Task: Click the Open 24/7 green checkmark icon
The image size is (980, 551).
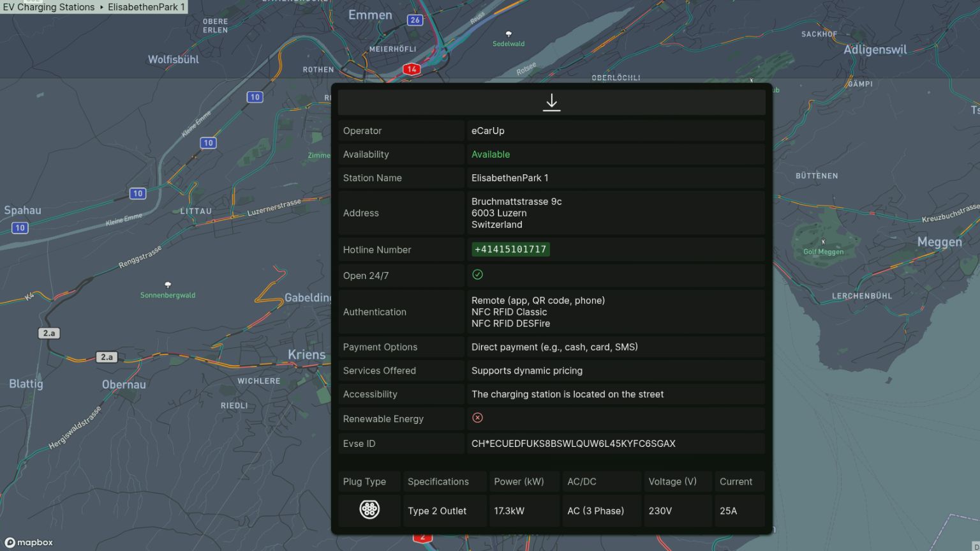Action: click(x=477, y=275)
